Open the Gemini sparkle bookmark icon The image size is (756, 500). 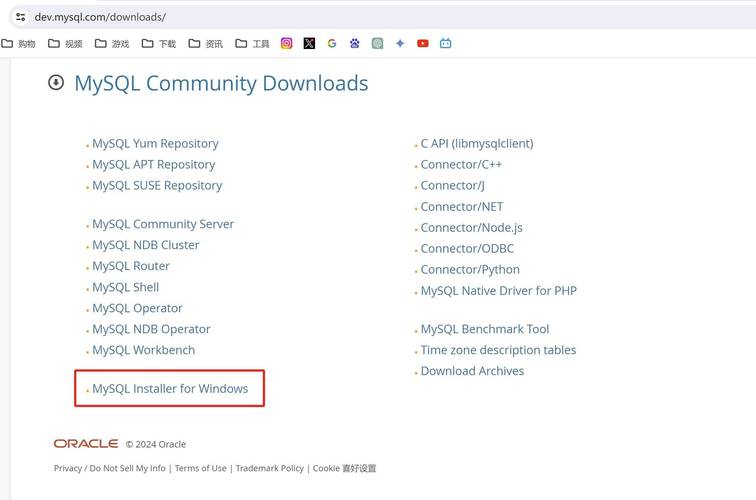(x=400, y=43)
